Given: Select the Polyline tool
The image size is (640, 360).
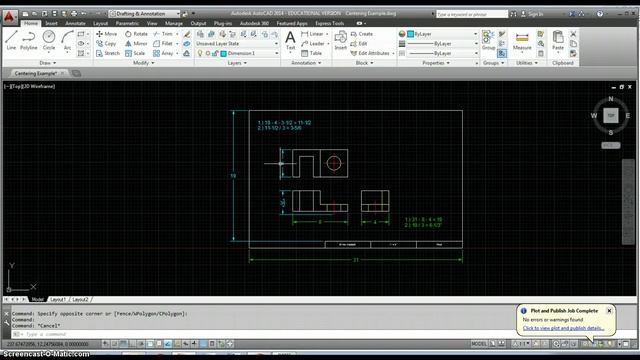Looking at the screenshot, I should 29,40.
